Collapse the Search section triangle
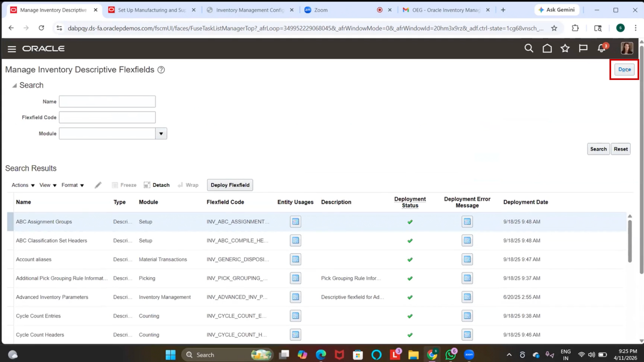The image size is (644, 362). [14, 85]
